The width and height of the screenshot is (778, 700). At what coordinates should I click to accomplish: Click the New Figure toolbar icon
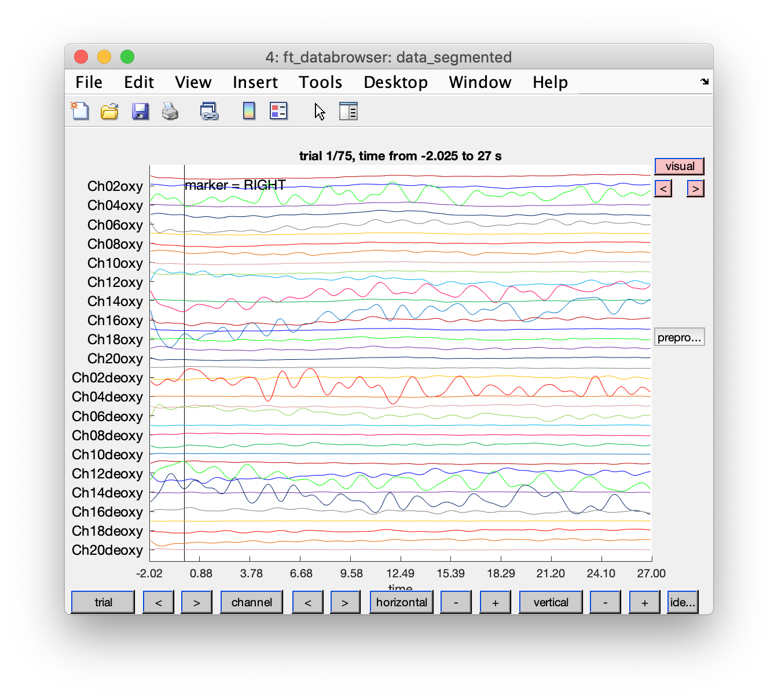[80, 110]
